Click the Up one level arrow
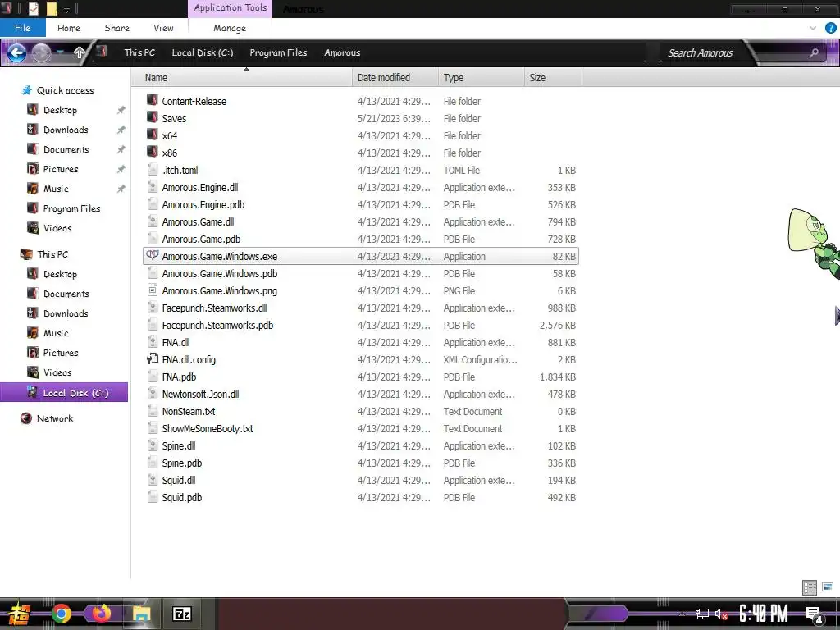Image resolution: width=840 pixels, height=630 pixels. click(x=80, y=52)
